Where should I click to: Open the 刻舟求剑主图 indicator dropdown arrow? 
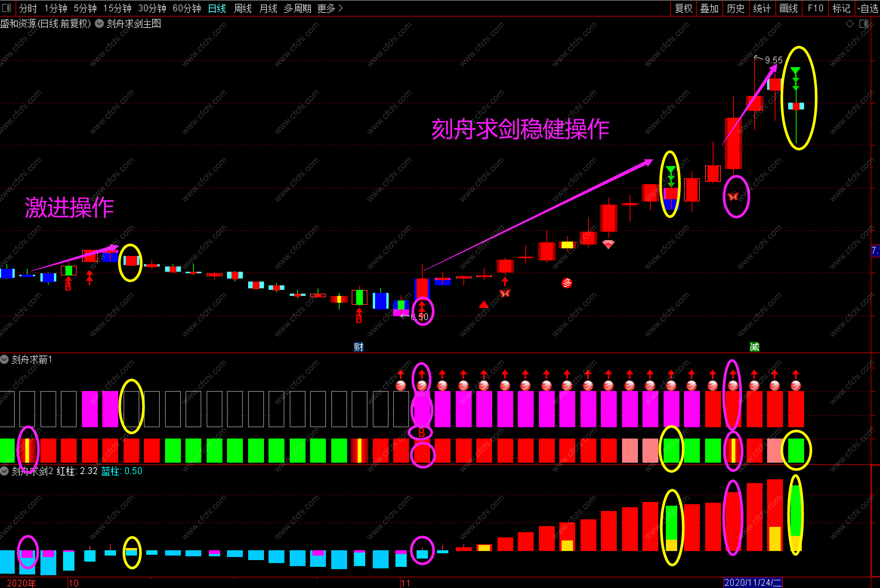tap(99, 24)
